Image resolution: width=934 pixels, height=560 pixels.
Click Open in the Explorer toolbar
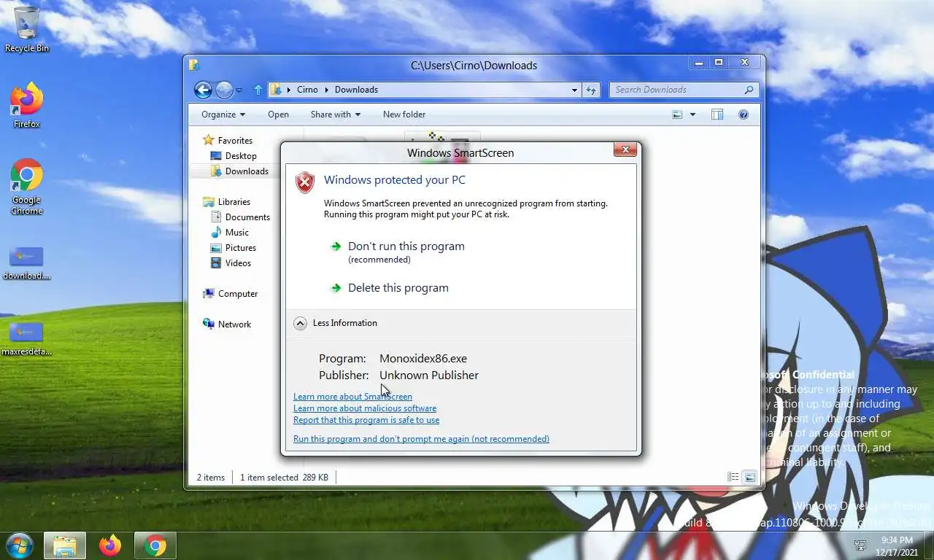278,114
